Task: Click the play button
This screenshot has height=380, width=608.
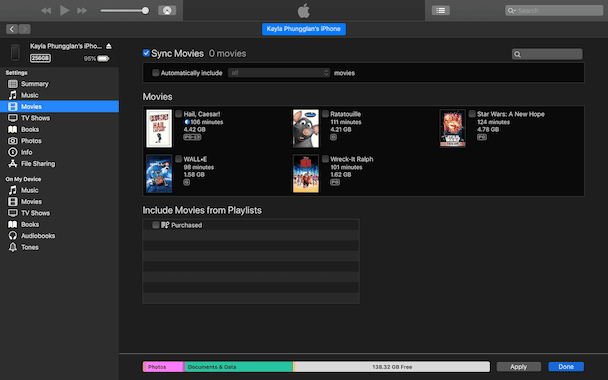Action: pos(64,10)
